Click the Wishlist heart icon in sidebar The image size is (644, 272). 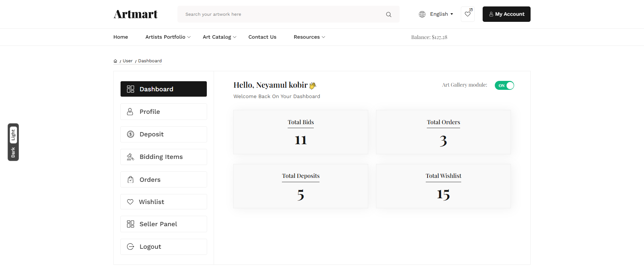[130, 202]
